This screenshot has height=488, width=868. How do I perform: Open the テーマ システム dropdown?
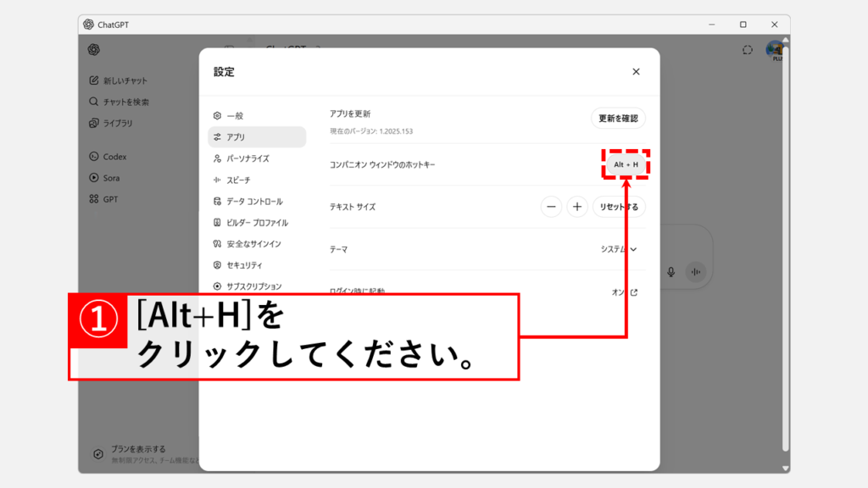tap(619, 249)
